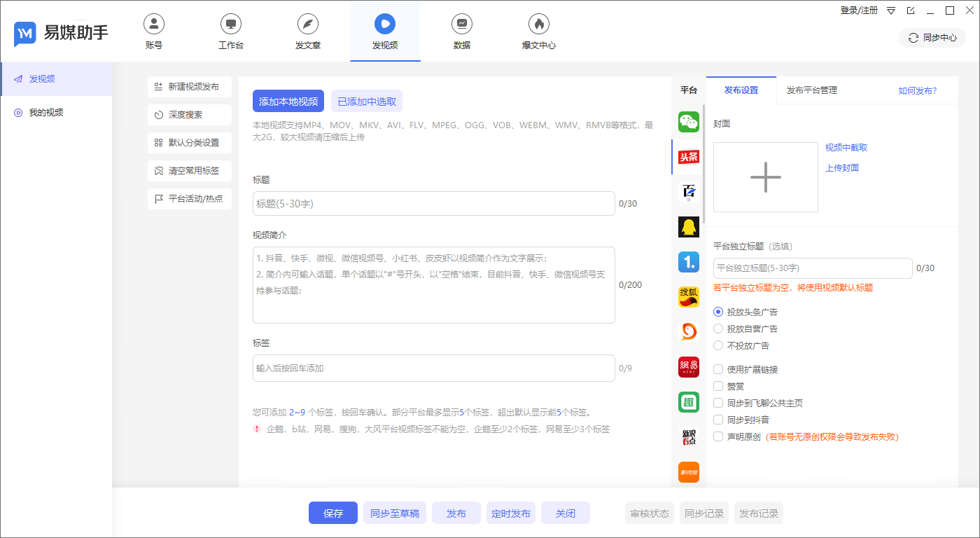
Task: Tick the 使用扩展链接 checkbox
Action: 717,369
